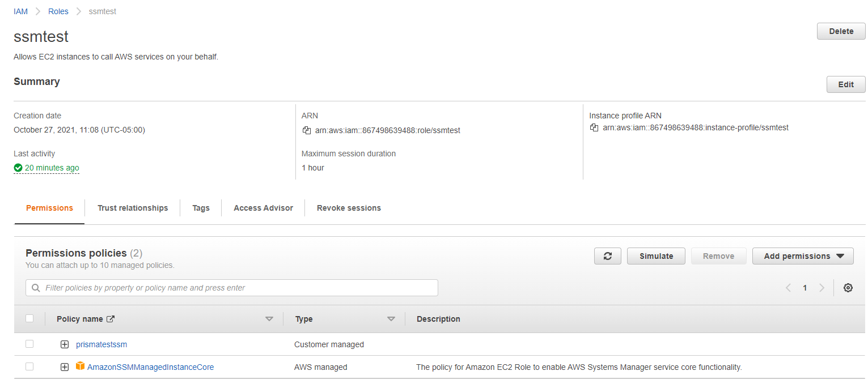
Task: Toggle the select-all policies checkbox
Action: pos(29,318)
